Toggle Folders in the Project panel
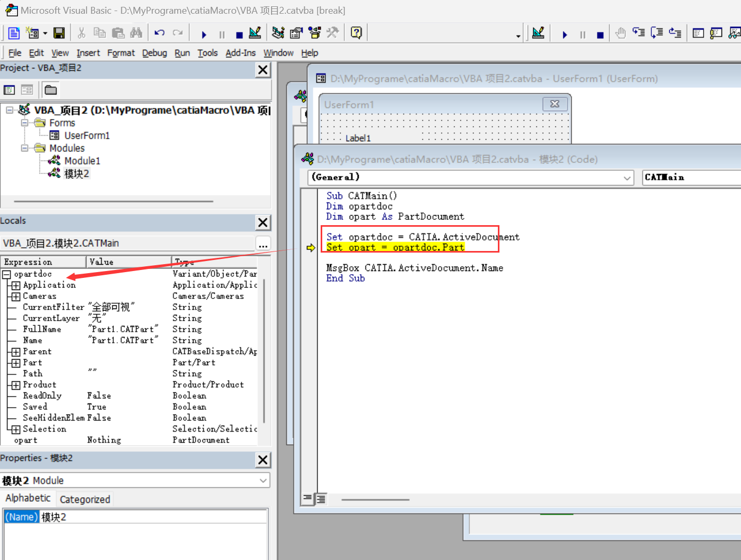 click(51, 90)
